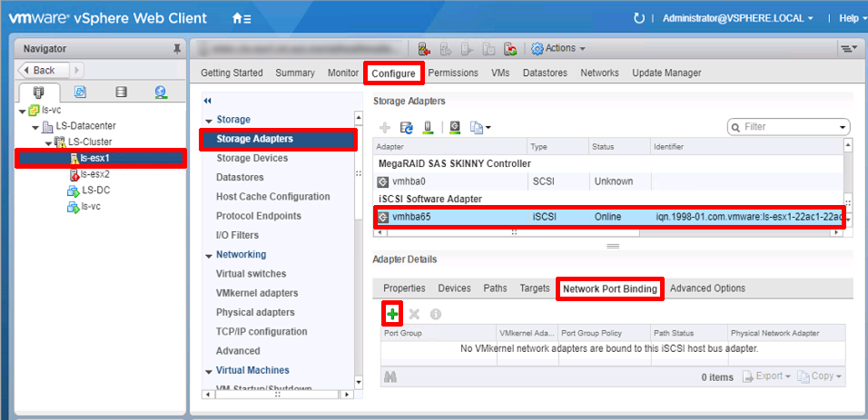The width and height of the screenshot is (868, 420).
Task: Click the LS-DC virtual machine icon
Action: click(73, 190)
